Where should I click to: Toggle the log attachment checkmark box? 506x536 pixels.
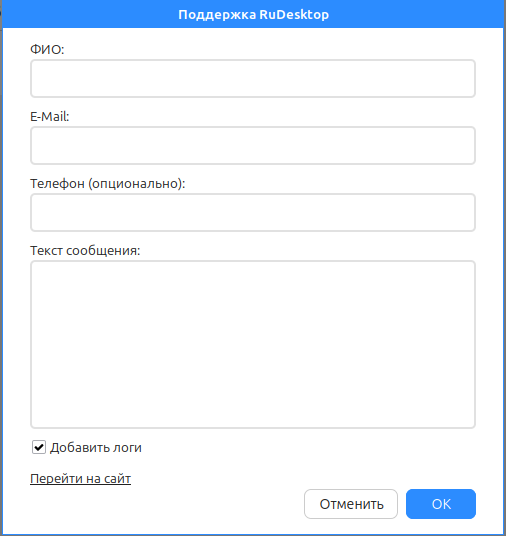point(39,447)
